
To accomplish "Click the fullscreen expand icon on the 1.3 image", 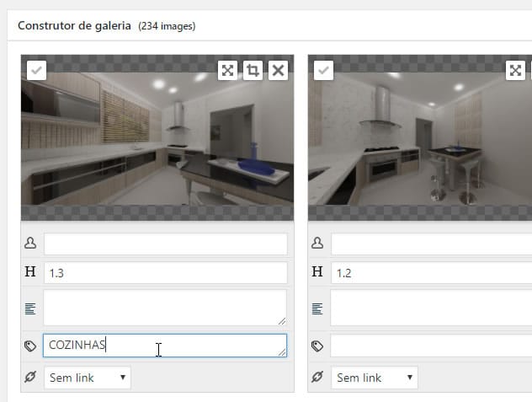I will (x=227, y=70).
